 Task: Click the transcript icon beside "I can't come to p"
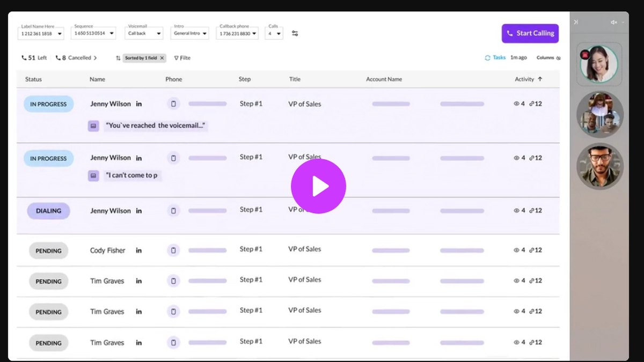click(x=93, y=175)
